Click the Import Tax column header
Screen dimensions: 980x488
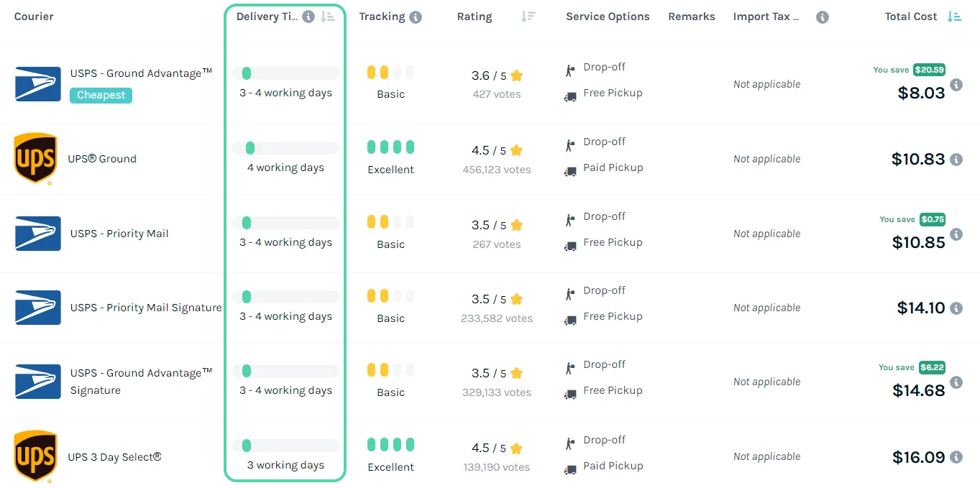(x=766, y=17)
